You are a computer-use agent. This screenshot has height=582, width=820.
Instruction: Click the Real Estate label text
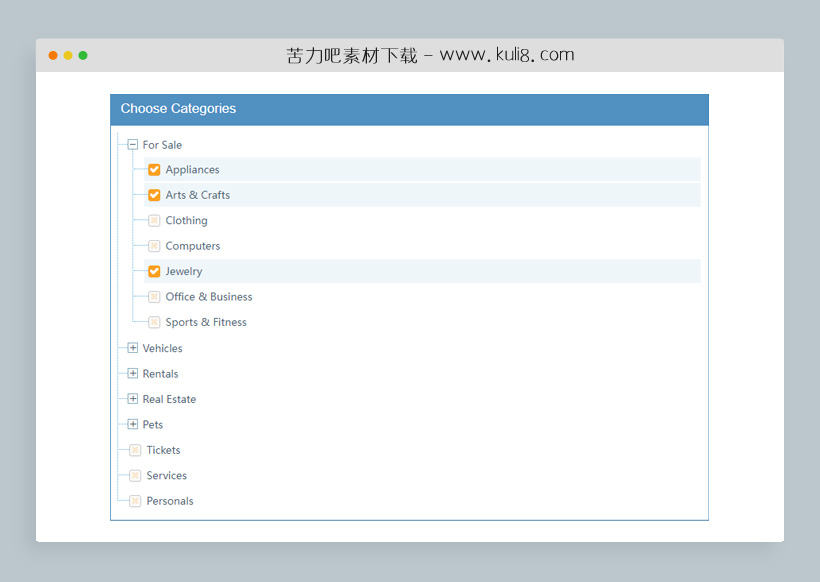[169, 399]
